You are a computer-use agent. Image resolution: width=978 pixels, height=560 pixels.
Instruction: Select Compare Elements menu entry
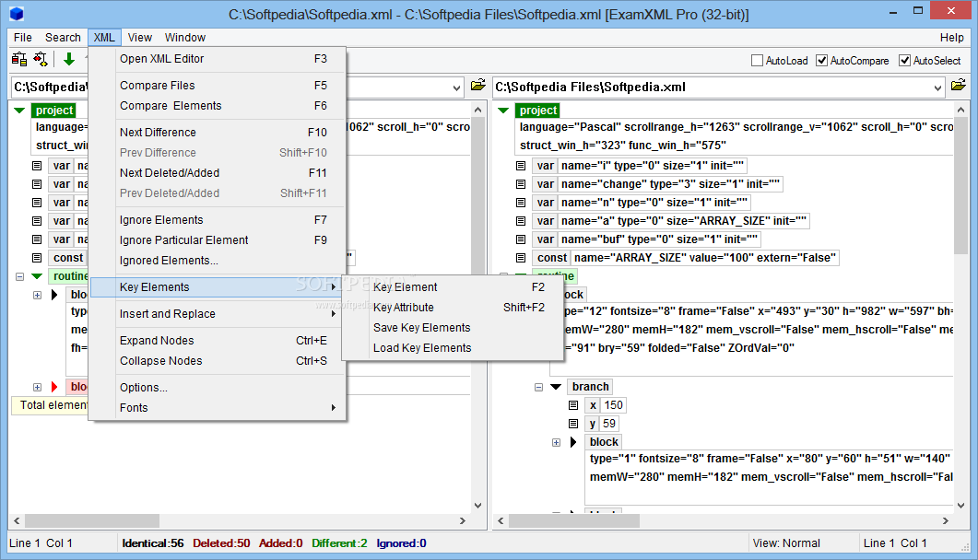point(218,106)
